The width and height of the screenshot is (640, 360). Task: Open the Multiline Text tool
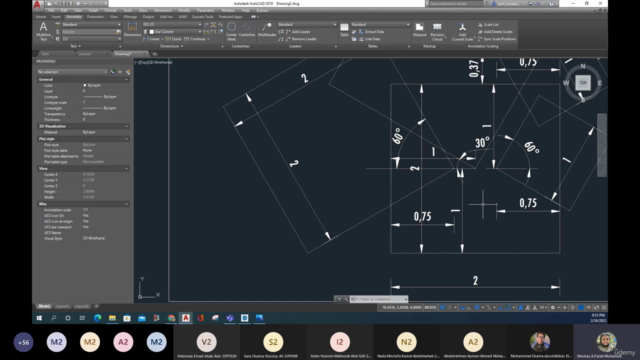coord(43,31)
